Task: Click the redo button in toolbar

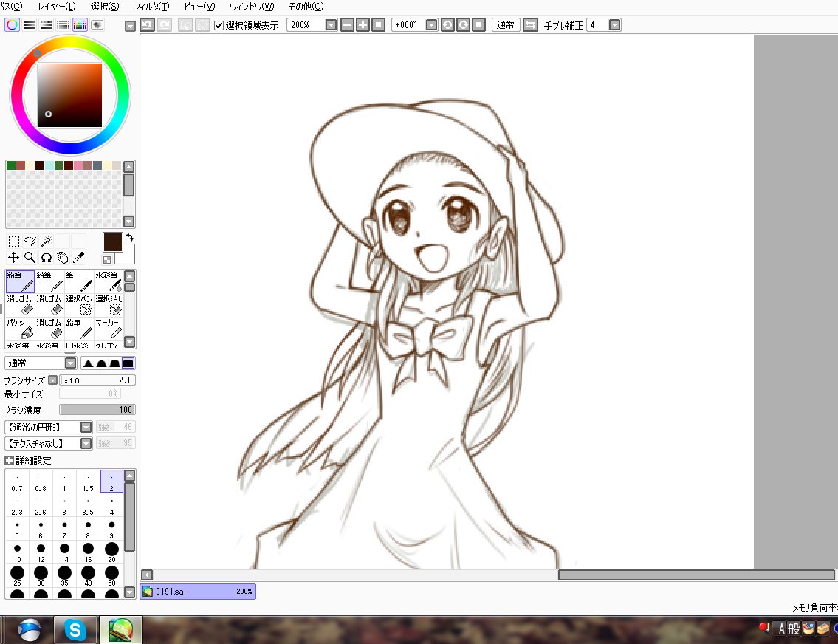Action: (x=164, y=24)
